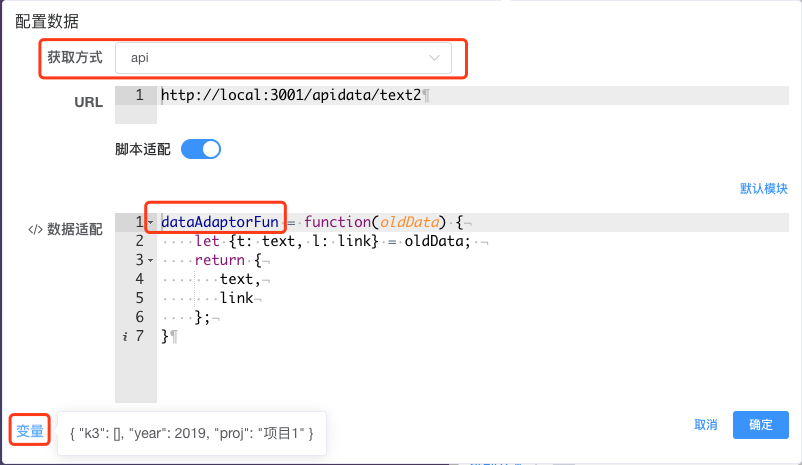The height and width of the screenshot is (465, 802).
Task: Click the variables JSON tooltip box
Action: 192,433
